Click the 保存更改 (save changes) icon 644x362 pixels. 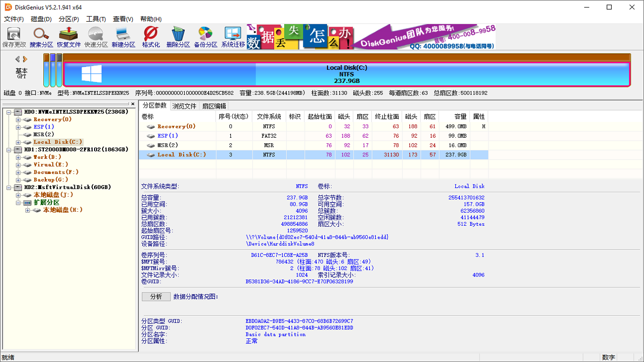14,36
